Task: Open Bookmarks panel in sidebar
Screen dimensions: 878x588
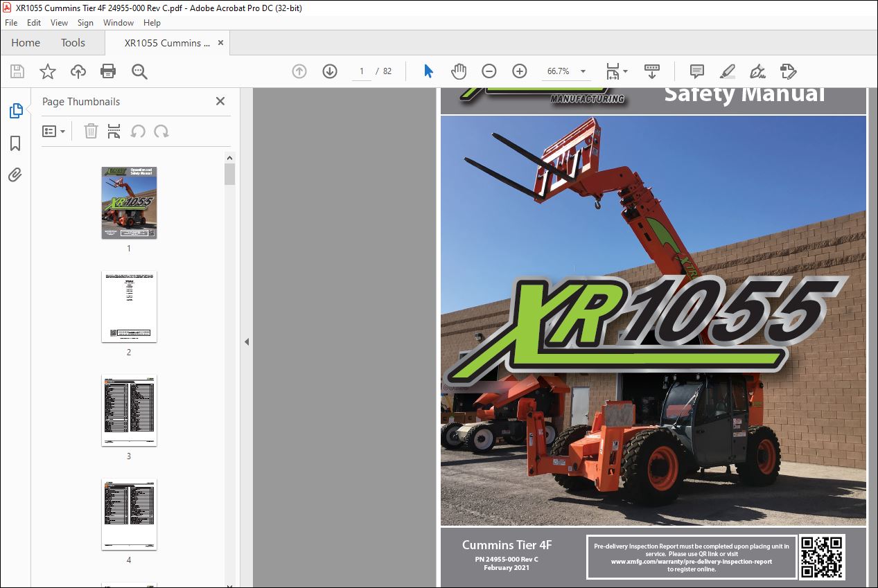Action: point(15,143)
